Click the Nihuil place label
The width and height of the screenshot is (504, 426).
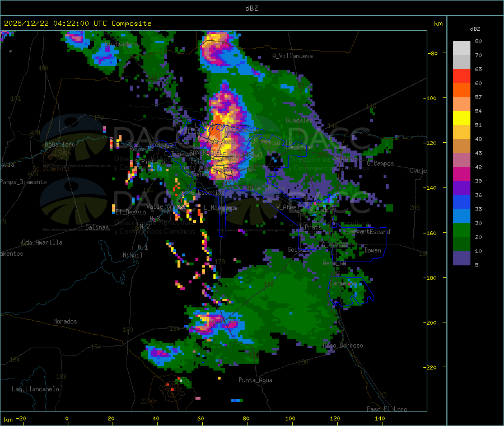tap(132, 255)
